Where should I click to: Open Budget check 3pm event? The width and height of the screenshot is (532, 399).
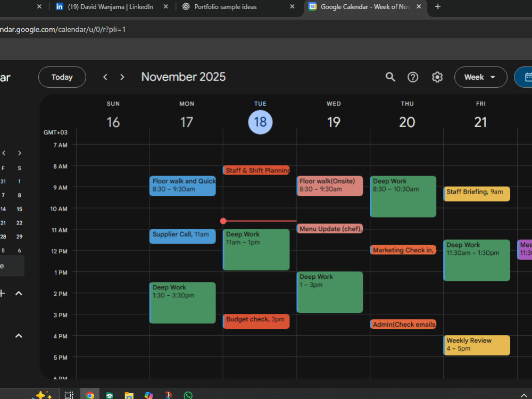[x=256, y=321]
